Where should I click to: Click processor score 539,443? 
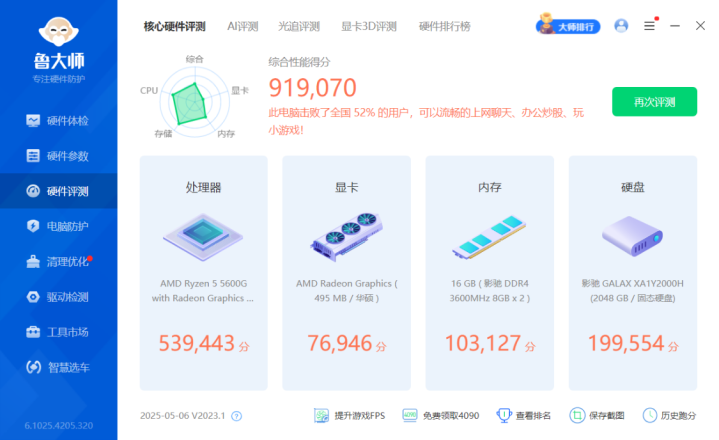click(197, 343)
